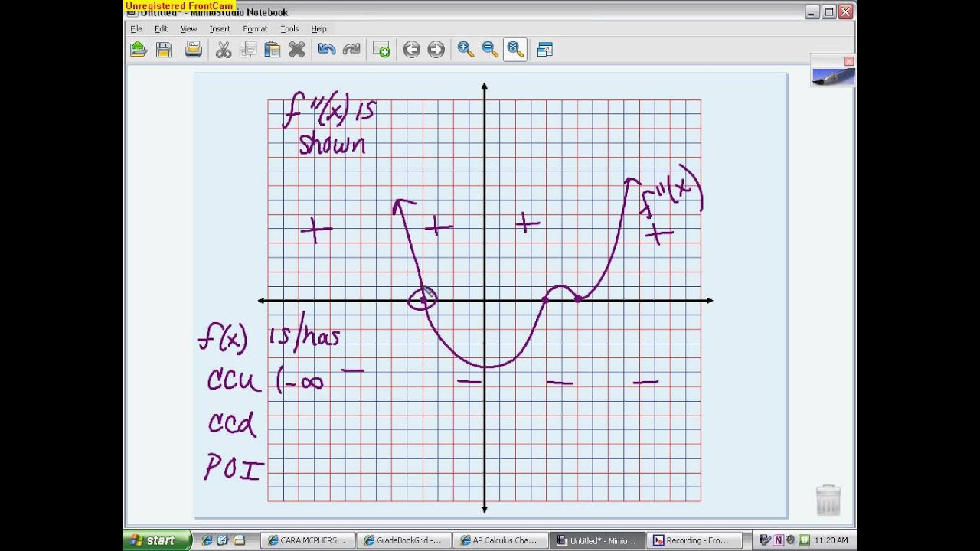Close the floating pen palette
The height and width of the screenshot is (551, 980).
[x=848, y=61]
